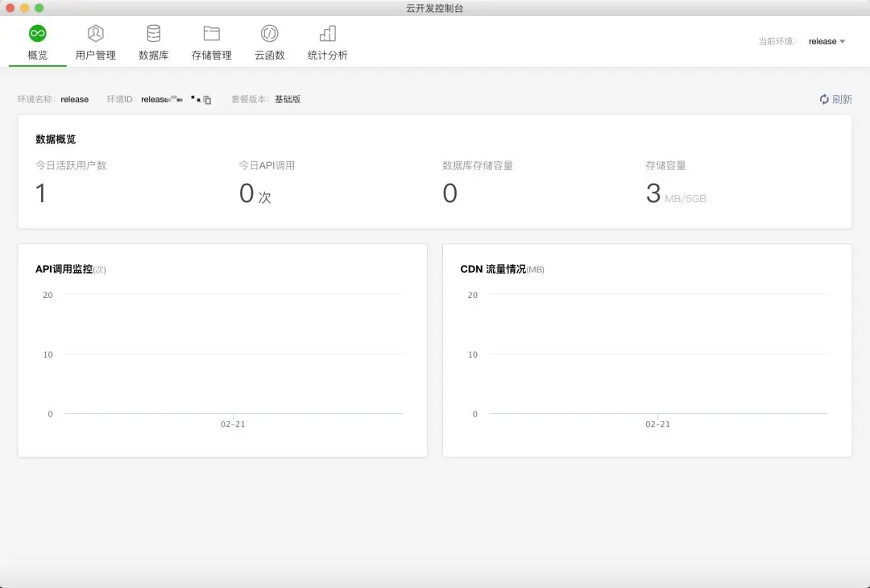Viewport: 870px width, 588px height.
Task: Click the 今日API调用 label
Action: [267, 165]
